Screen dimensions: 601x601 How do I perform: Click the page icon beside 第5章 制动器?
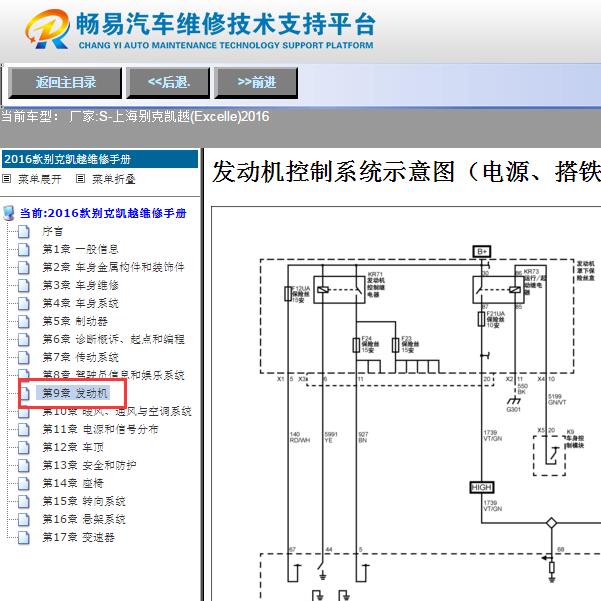coord(23,321)
